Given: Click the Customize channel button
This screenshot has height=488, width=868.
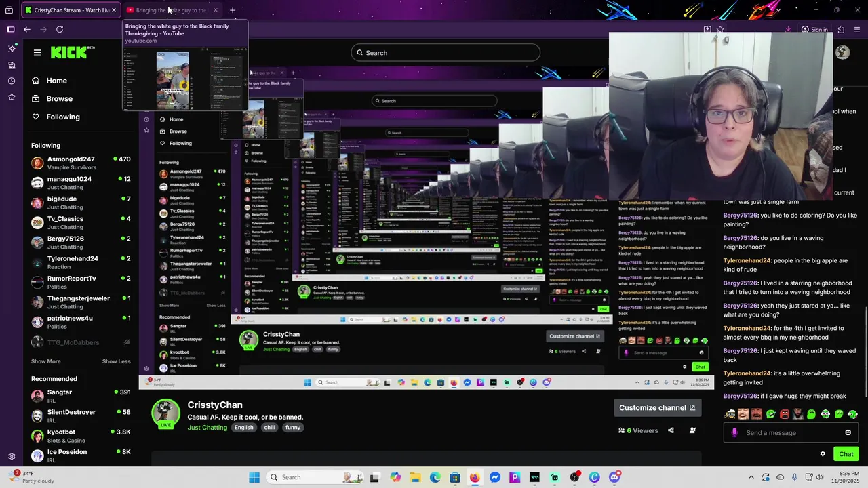Looking at the screenshot, I should click(657, 407).
